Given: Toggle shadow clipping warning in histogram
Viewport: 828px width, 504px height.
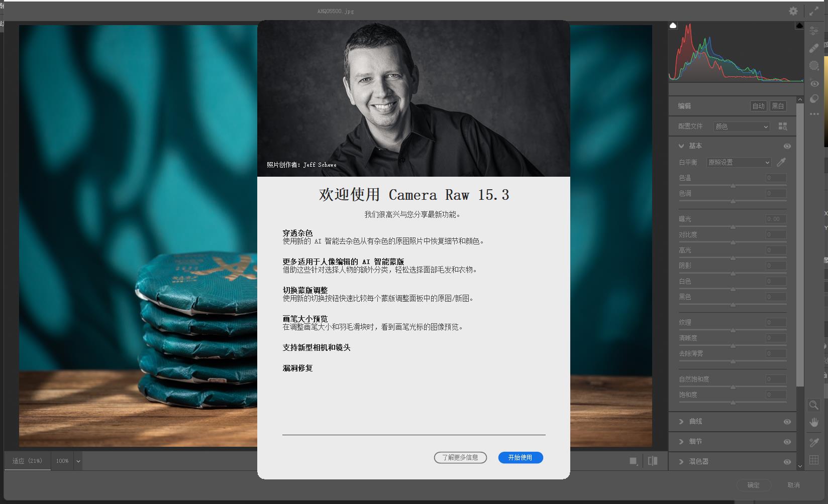Looking at the screenshot, I should [x=673, y=26].
